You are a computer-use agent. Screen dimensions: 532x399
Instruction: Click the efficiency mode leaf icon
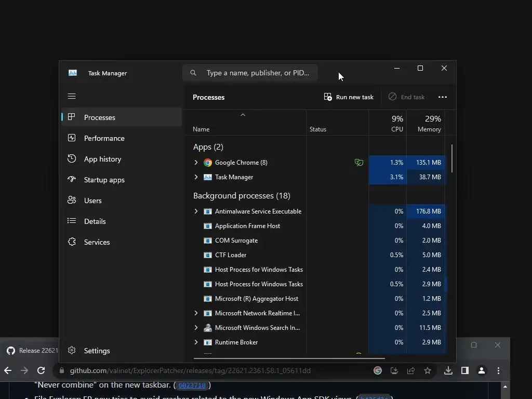point(358,163)
